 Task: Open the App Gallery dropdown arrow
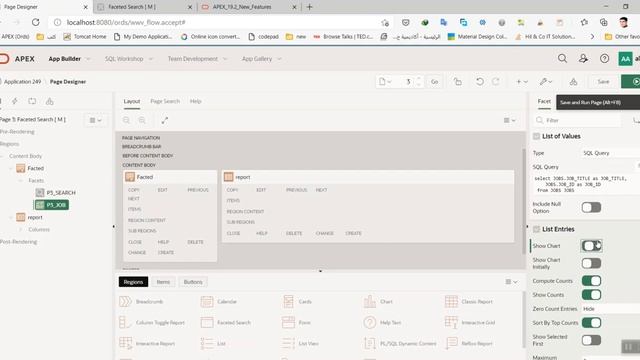279,59
